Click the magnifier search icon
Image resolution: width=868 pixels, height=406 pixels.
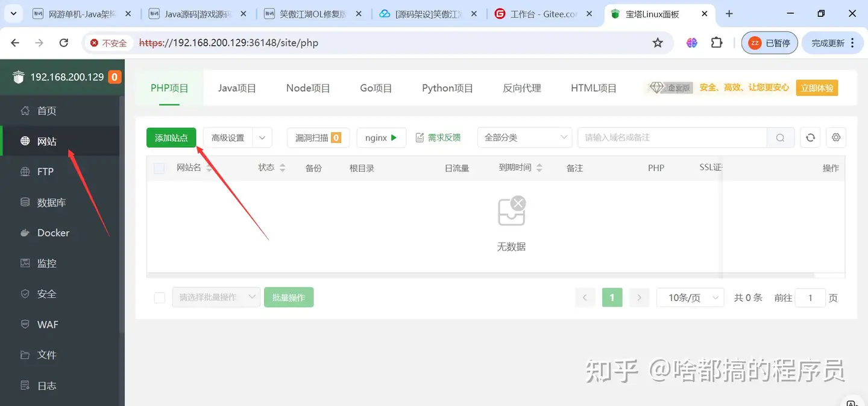pyautogui.click(x=781, y=138)
